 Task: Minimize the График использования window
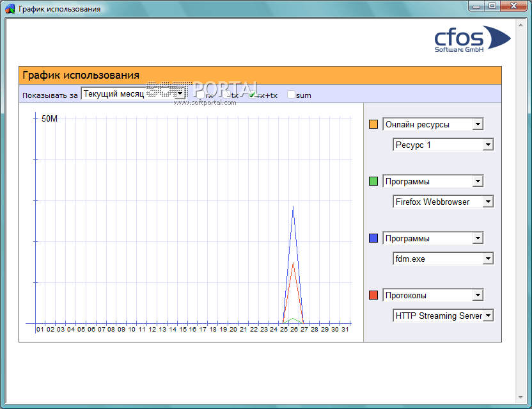point(476,6)
